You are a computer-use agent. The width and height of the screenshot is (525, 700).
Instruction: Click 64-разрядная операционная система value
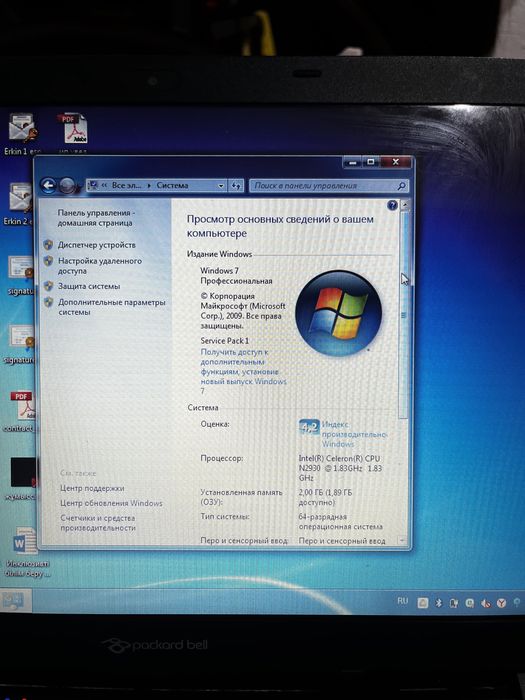click(340, 521)
